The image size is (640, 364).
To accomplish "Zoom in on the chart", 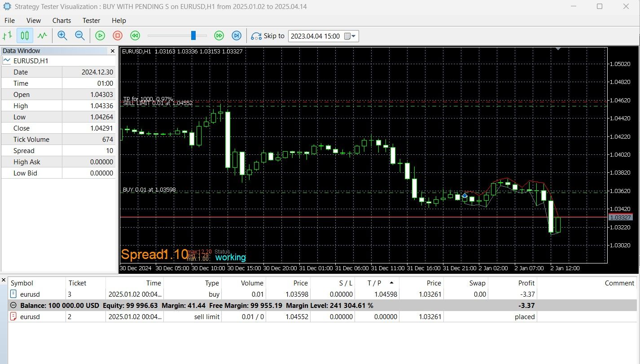I will pyautogui.click(x=62, y=35).
